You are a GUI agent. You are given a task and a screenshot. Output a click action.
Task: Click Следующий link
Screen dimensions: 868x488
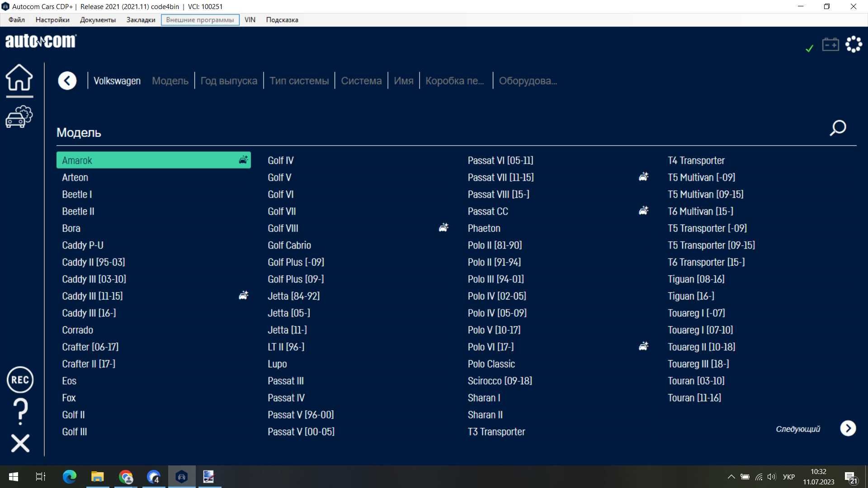coord(798,429)
